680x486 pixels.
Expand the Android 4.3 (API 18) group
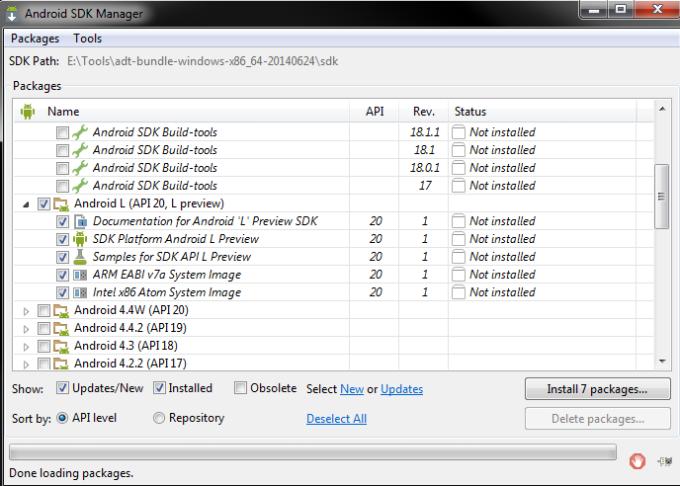coord(26,347)
